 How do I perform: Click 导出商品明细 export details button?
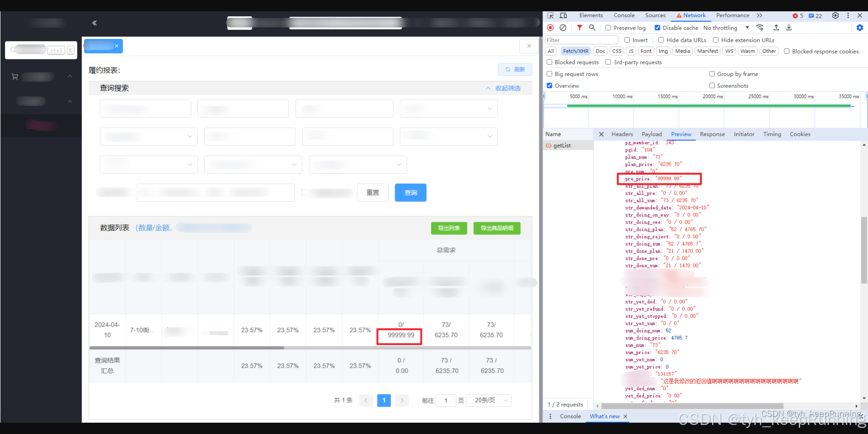point(497,229)
